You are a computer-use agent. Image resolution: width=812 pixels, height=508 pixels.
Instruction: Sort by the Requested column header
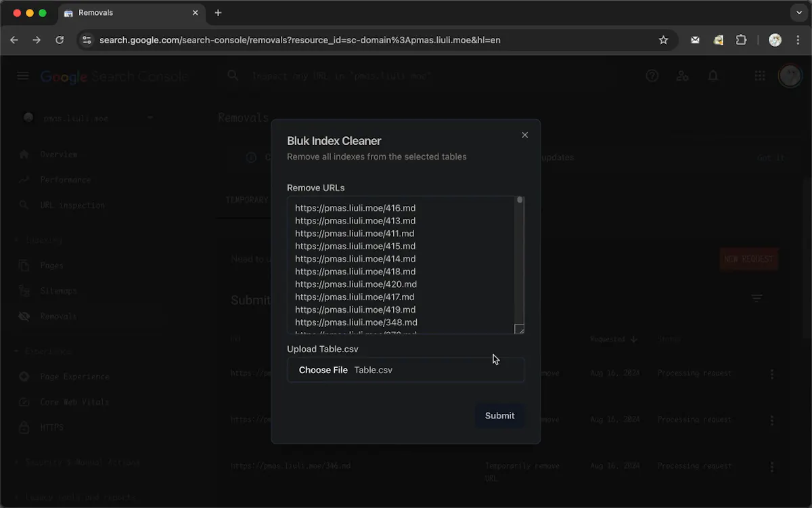tap(614, 339)
